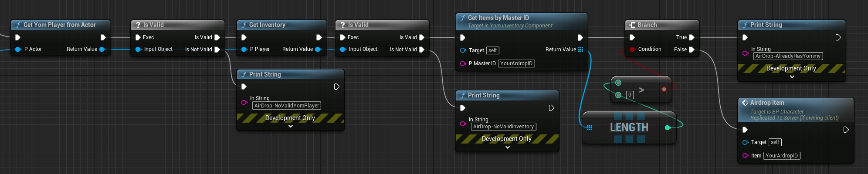This screenshot has height=174, width=868.
Task: Click the Input Object pin on second Is Valid
Action: [342, 50]
